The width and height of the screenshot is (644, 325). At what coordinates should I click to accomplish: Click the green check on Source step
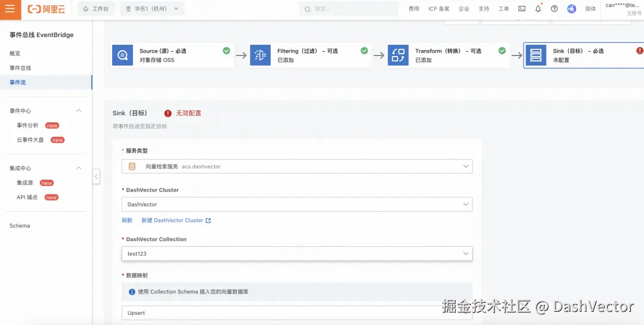[227, 51]
